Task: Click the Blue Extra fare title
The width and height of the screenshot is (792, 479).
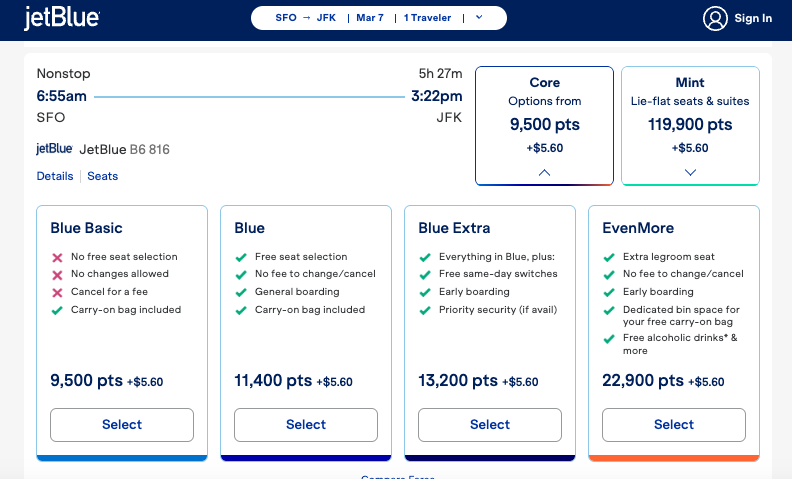Action: coord(454,228)
